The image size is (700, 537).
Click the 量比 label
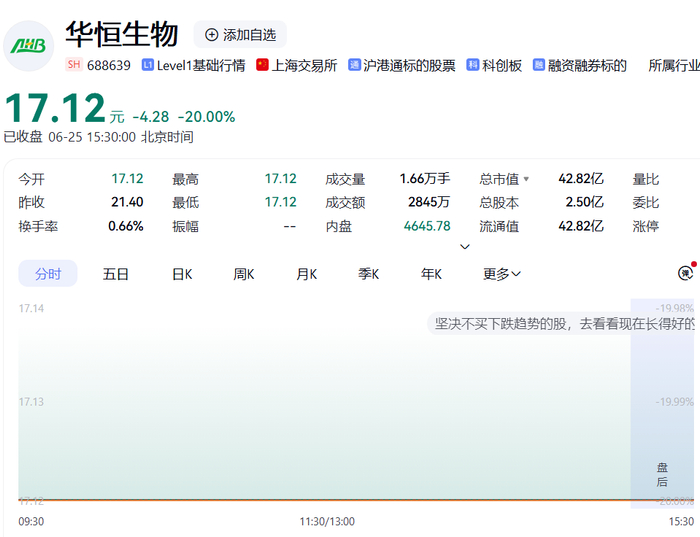tap(646, 179)
